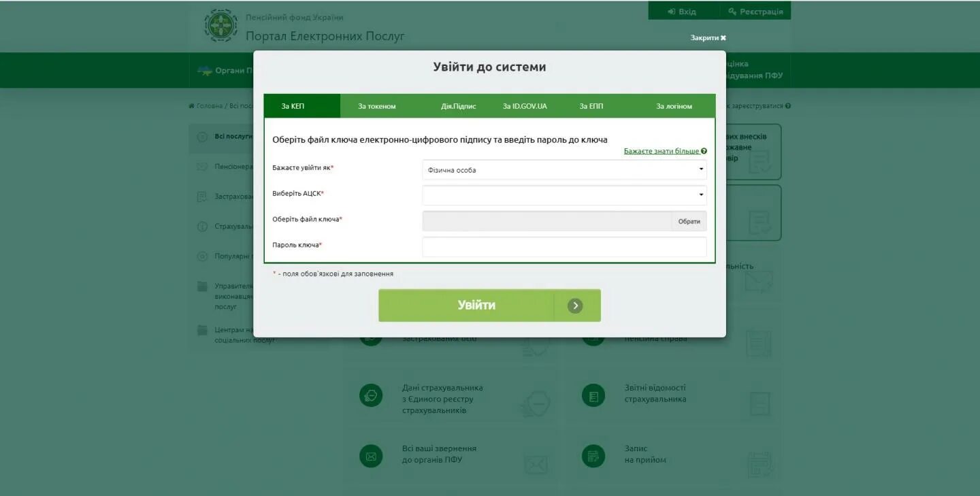
Task: Click the Запис на прийом round icon
Action: (x=593, y=457)
